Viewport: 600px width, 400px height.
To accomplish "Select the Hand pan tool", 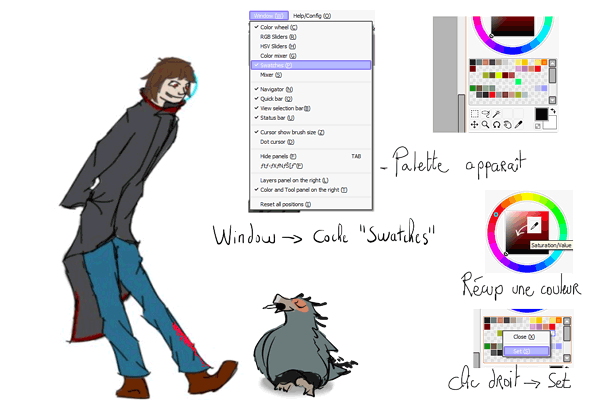I will pos(508,125).
